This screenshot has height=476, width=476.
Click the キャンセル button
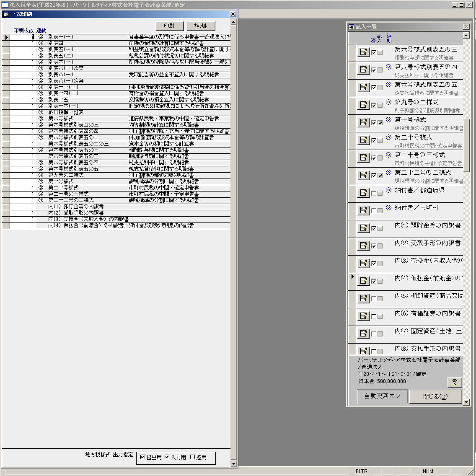201,26
